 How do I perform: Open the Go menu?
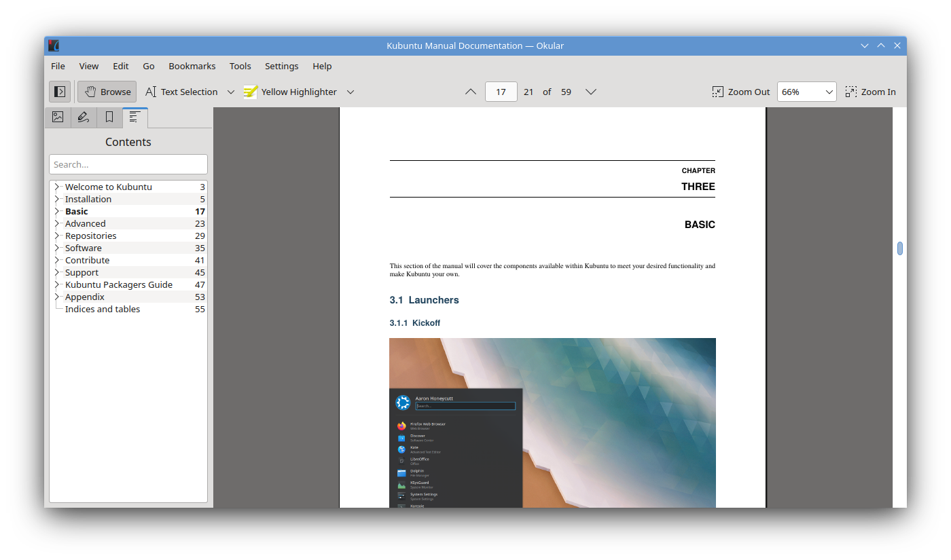(x=149, y=66)
